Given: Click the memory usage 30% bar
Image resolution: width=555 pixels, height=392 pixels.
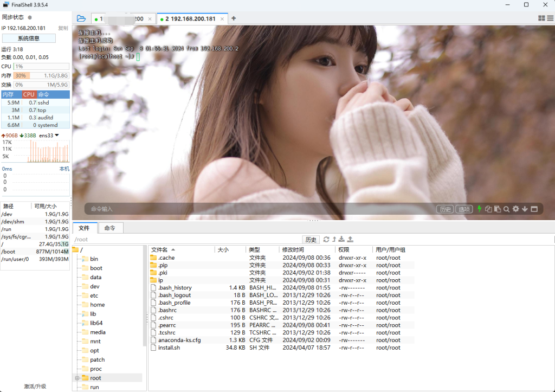Looking at the screenshot, I should (41, 75).
